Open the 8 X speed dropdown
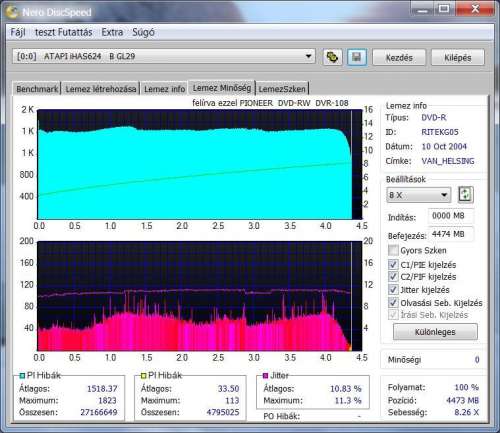This screenshot has height=433, width=500. point(419,195)
